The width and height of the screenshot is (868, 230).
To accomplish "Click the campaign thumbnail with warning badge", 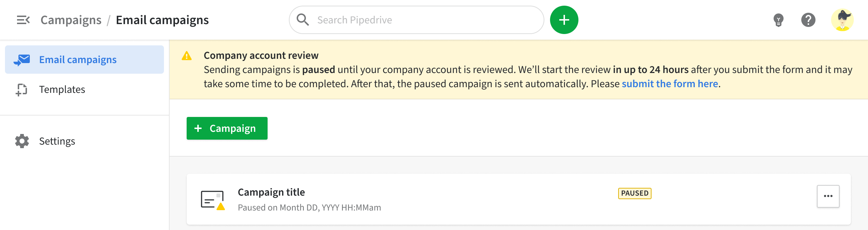I will pos(212,199).
